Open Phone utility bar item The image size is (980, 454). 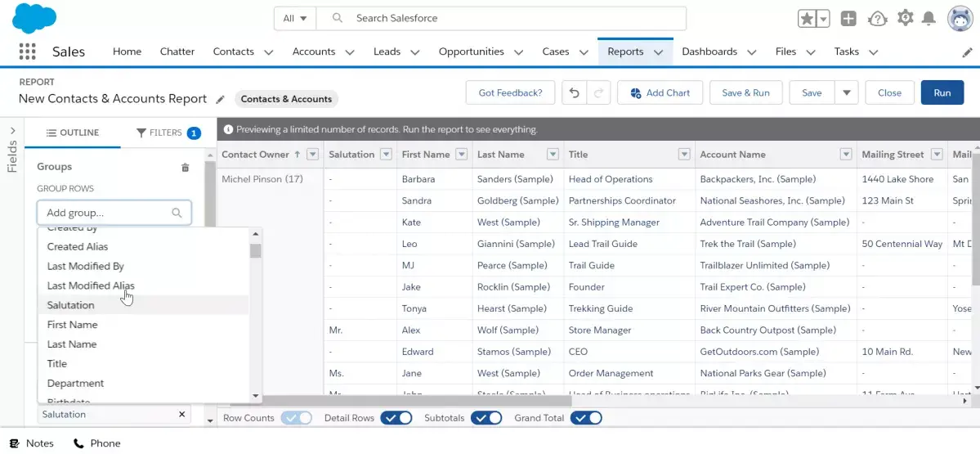[x=97, y=443]
